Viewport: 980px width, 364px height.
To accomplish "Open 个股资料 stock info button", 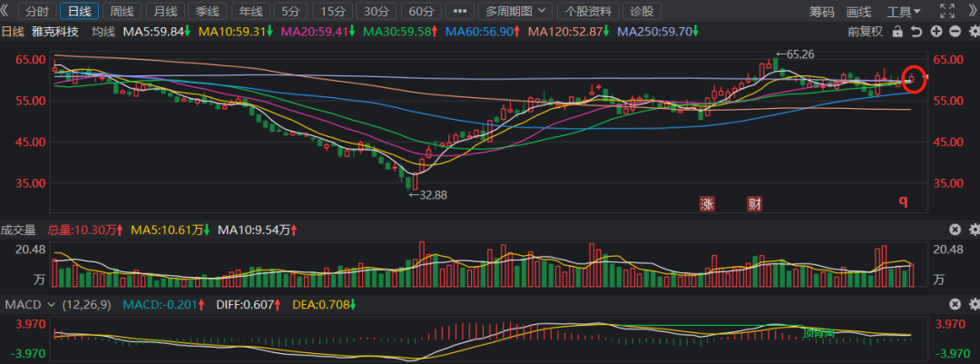I will coord(588,12).
